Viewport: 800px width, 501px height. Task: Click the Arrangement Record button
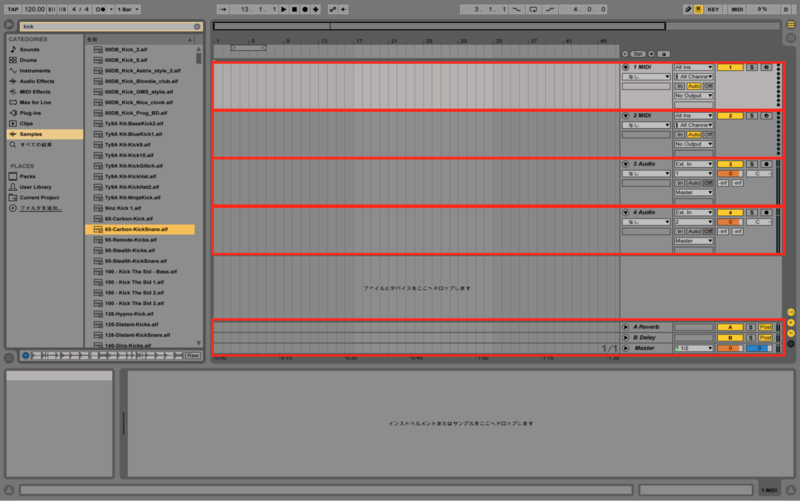(x=305, y=9)
